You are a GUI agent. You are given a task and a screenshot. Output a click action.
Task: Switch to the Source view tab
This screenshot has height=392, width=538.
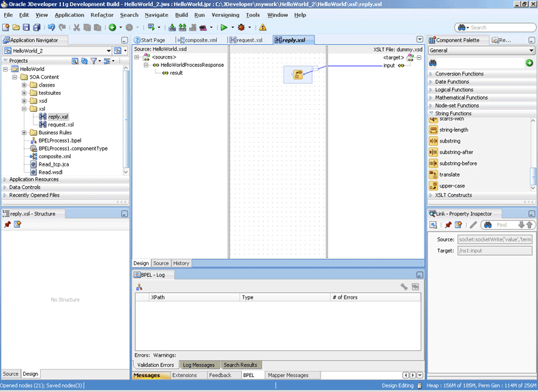161,263
